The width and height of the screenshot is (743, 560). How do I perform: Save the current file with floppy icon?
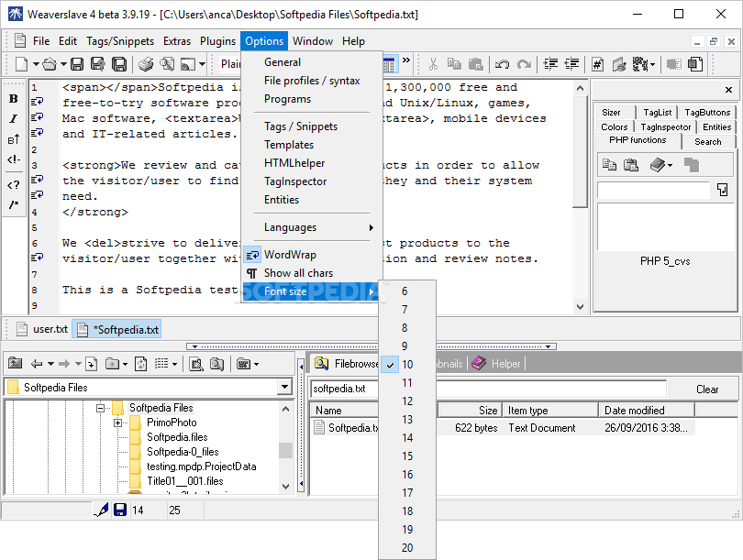(77, 64)
